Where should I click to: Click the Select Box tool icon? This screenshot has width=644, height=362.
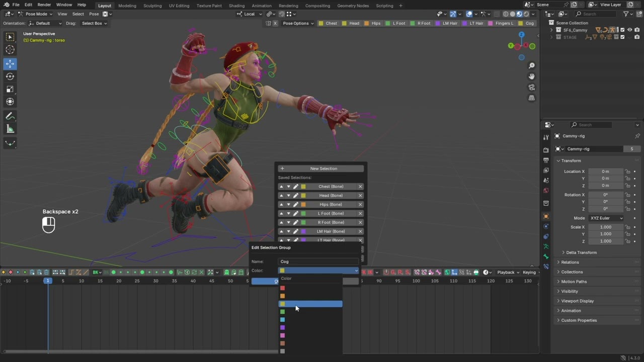pyautogui.click(x=10, y=37)
